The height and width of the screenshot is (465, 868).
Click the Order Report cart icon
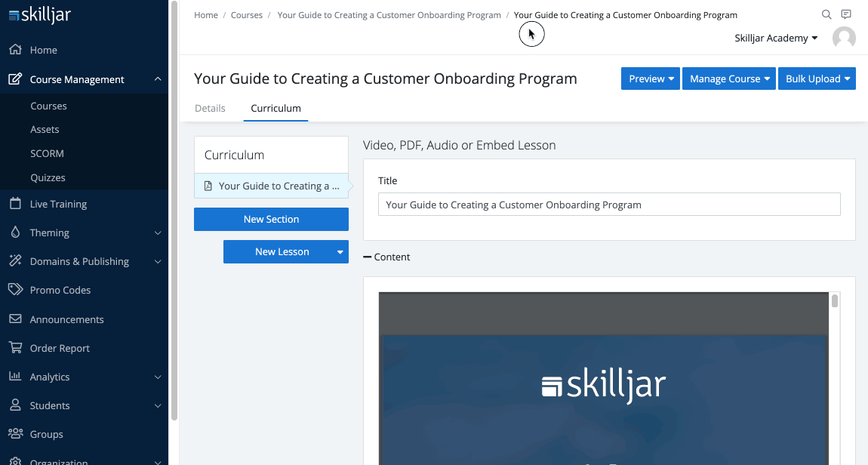(15, 348)
